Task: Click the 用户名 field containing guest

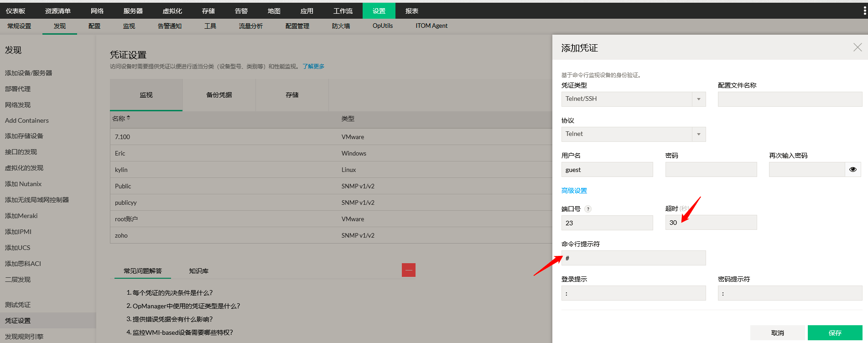Action: click(x=607, y=170)
